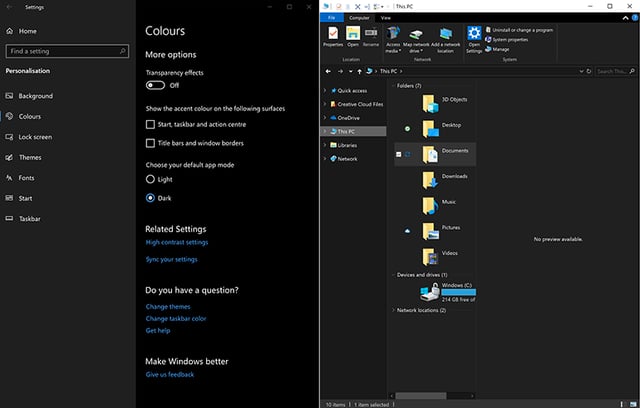Select the Pictures folder
The image size is (640, 408).
[441, 231]
